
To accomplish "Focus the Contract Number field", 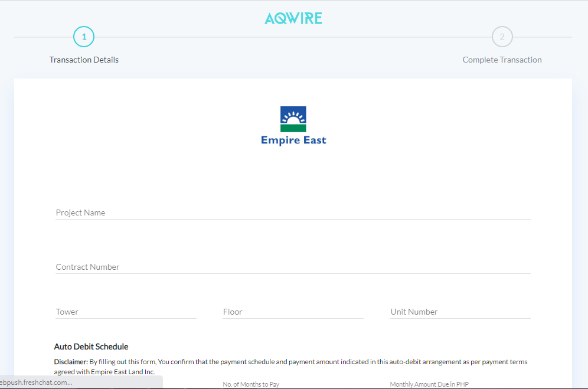I will 293,267.
